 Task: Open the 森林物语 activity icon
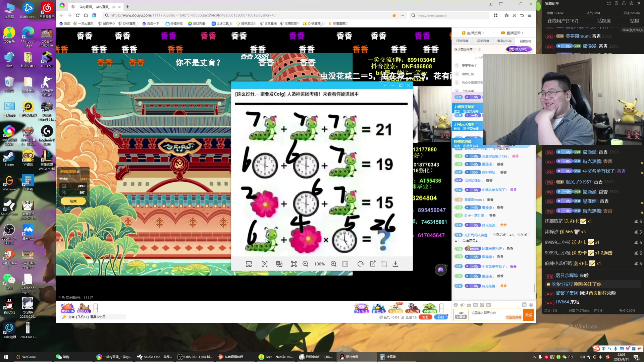430,308
